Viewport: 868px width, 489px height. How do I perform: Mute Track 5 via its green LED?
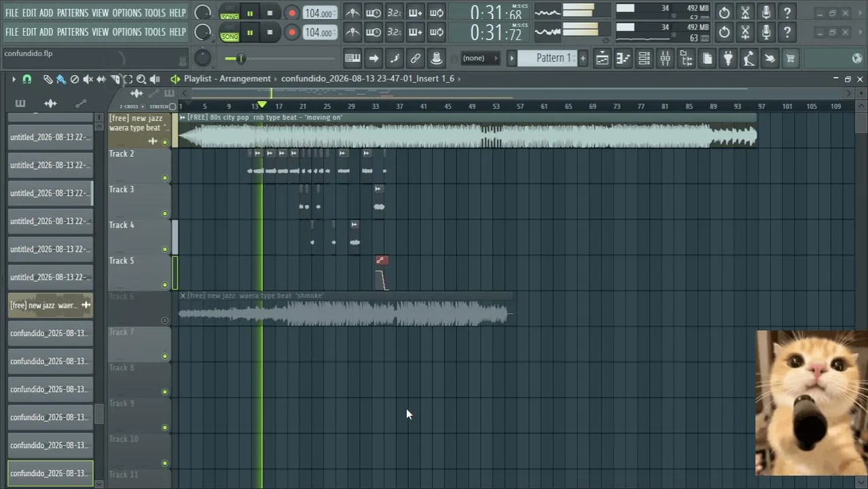point(165,285)
